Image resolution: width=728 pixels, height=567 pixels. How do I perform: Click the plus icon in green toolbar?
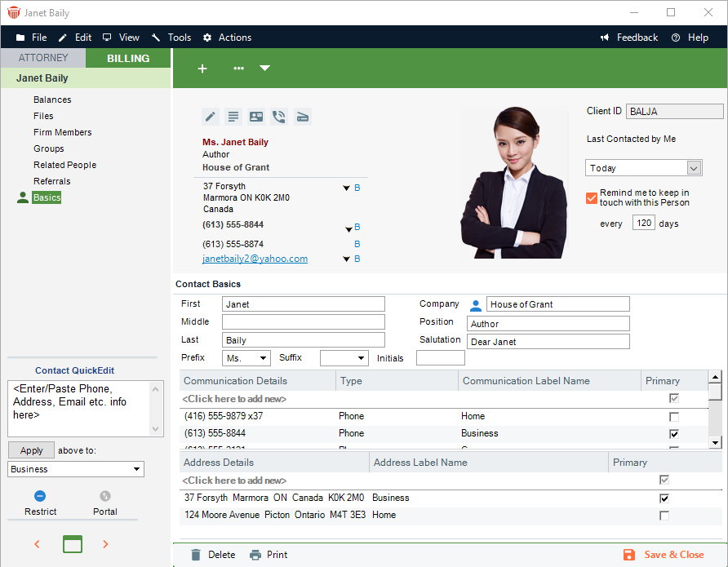pyautogui.click(x=202, y=69)
